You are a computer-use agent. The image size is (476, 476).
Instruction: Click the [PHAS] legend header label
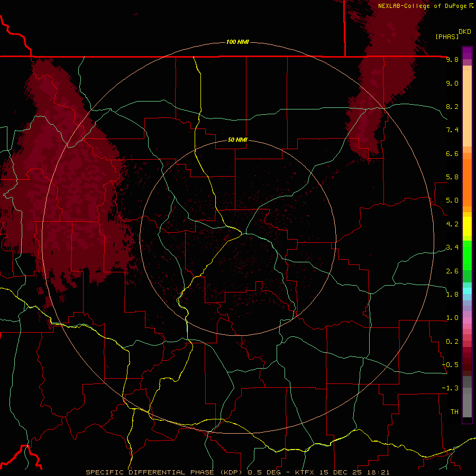pyautogui.click(x=447, y=36)
